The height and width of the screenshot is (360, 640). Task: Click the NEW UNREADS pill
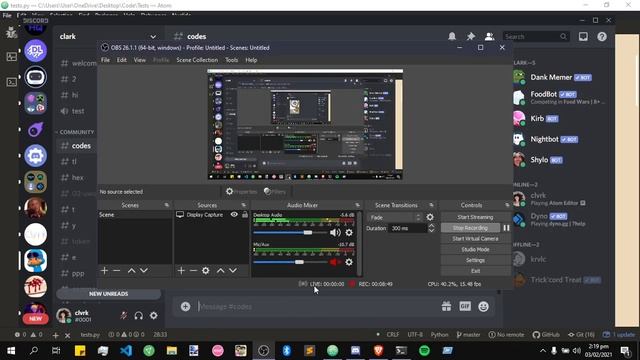(109, 294)
